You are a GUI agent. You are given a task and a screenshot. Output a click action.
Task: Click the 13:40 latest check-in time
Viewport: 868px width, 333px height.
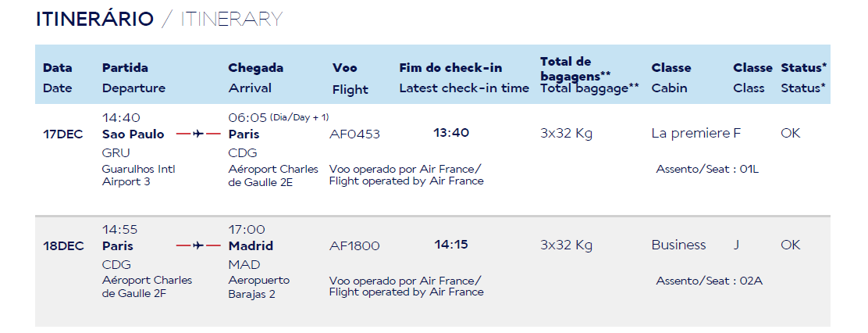pyautogui.click(x=451, y=133)
